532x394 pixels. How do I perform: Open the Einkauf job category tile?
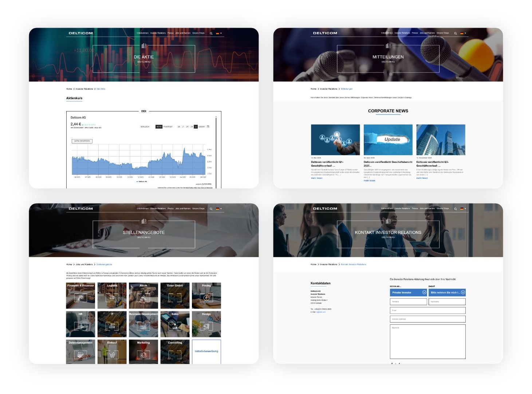(112, 352)
